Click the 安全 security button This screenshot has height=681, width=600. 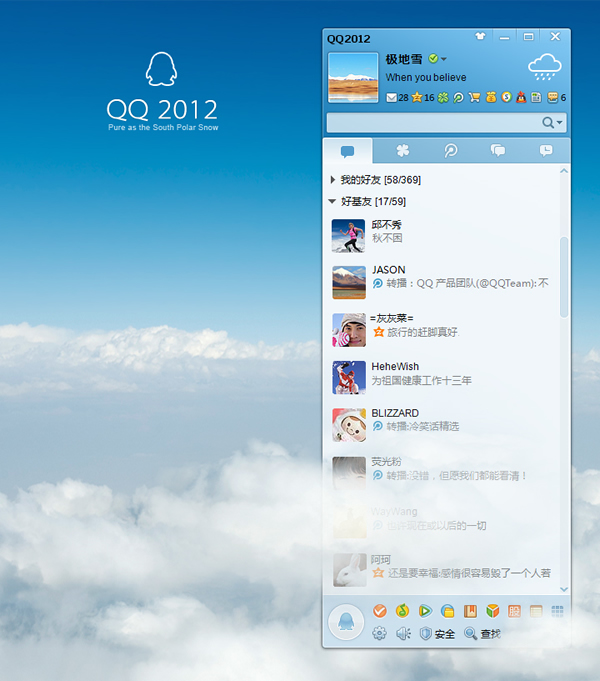(x=437, y=634)
